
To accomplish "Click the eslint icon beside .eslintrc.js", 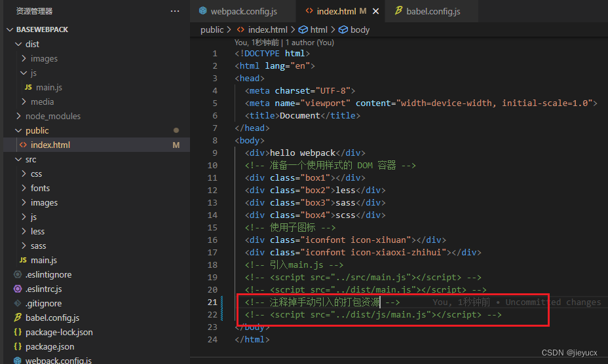I will [x=18, y=289].
